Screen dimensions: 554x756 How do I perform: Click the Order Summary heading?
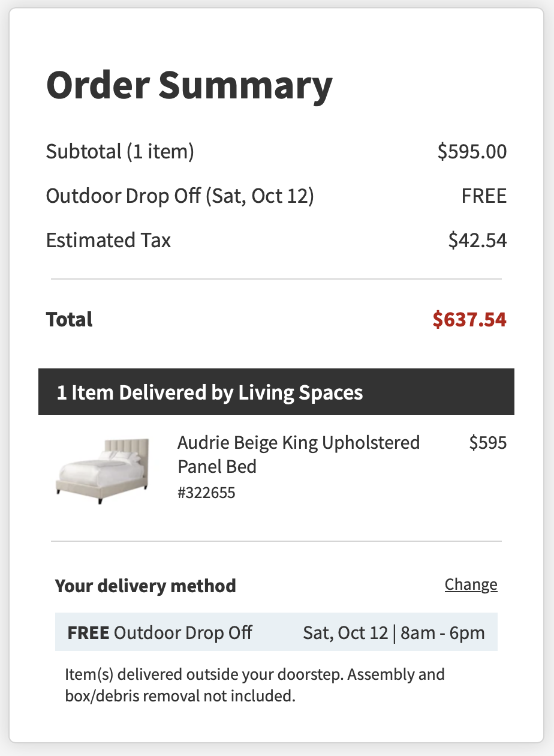point(189,85)
